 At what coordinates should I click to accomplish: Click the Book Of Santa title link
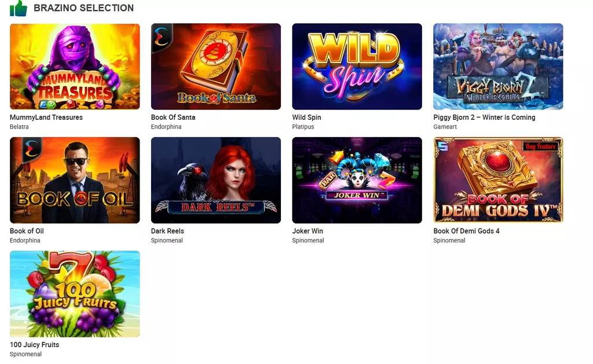pyautogui.click(x=173, y=117)
